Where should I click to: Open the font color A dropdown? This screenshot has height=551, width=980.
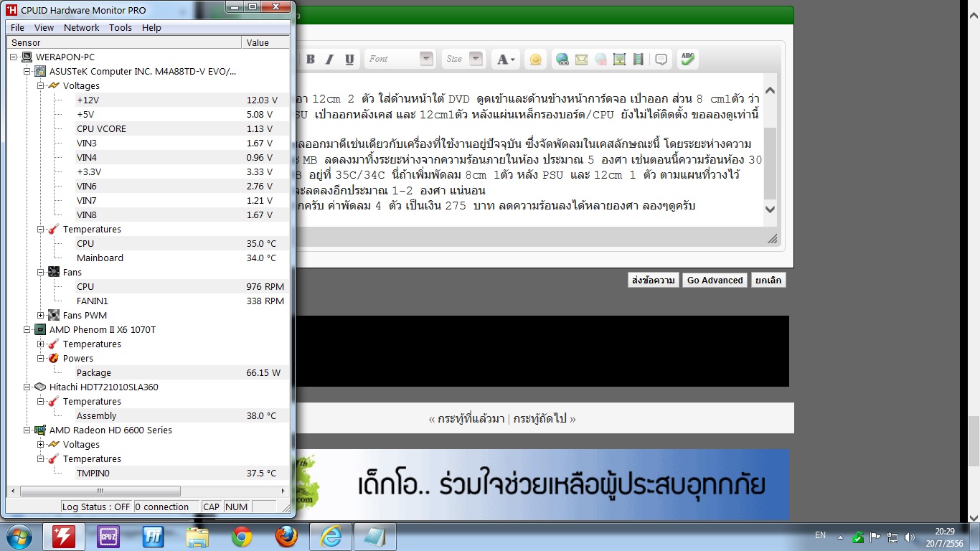click(x=505, y=60)
